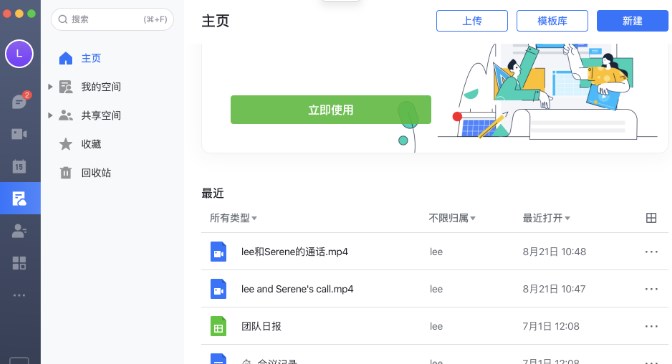Click the banner illustration image
Viewport: 672px width, 364px height.
pos(547,93)
